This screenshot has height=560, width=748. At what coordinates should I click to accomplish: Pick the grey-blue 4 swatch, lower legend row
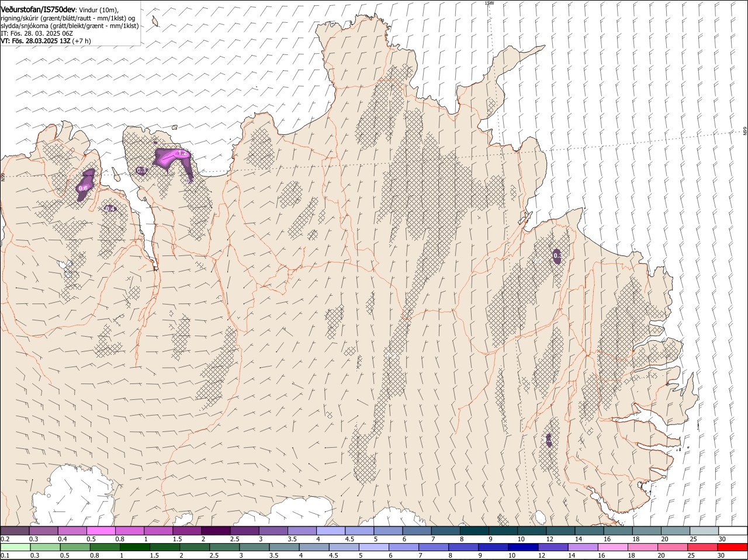[314, 548]
